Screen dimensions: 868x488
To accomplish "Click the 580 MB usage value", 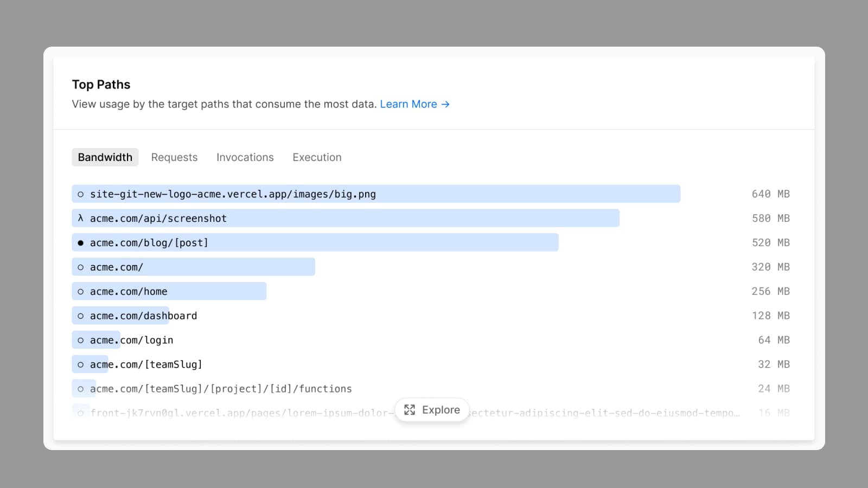I will point(770,218).
